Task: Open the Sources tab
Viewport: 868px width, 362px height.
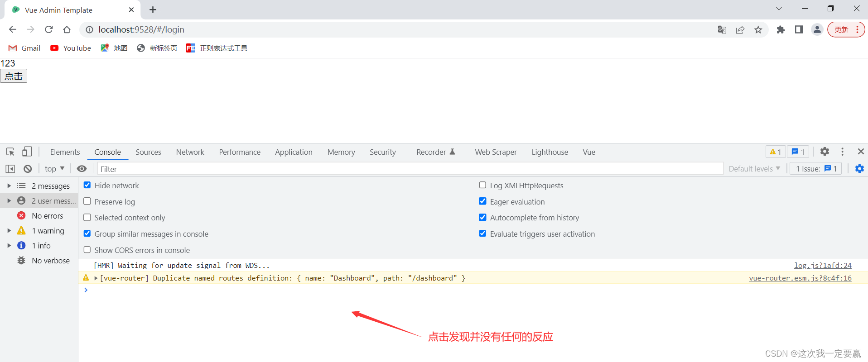Action: click(148, 152)
